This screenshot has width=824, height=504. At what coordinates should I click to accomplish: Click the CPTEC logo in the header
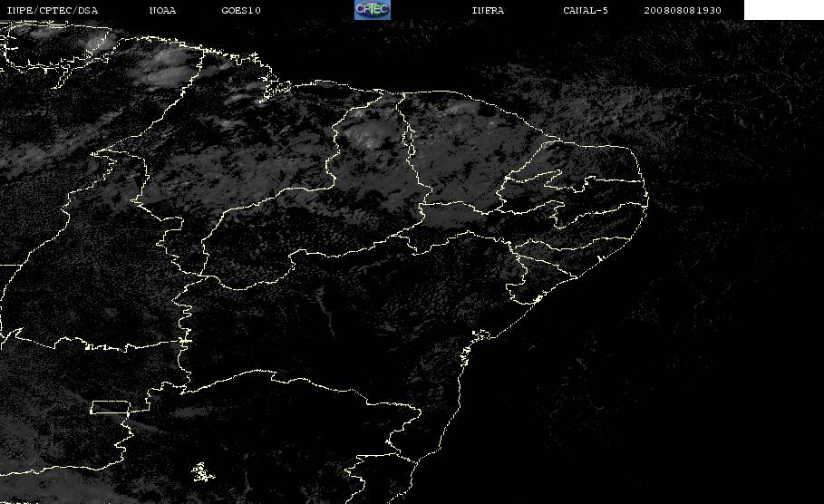pos(373,9)
